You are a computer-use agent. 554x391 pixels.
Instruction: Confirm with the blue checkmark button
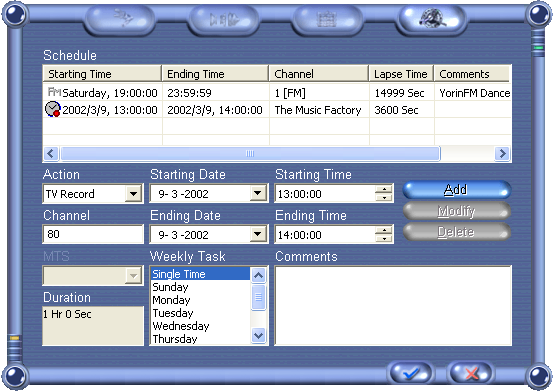(x=411, y=373)
